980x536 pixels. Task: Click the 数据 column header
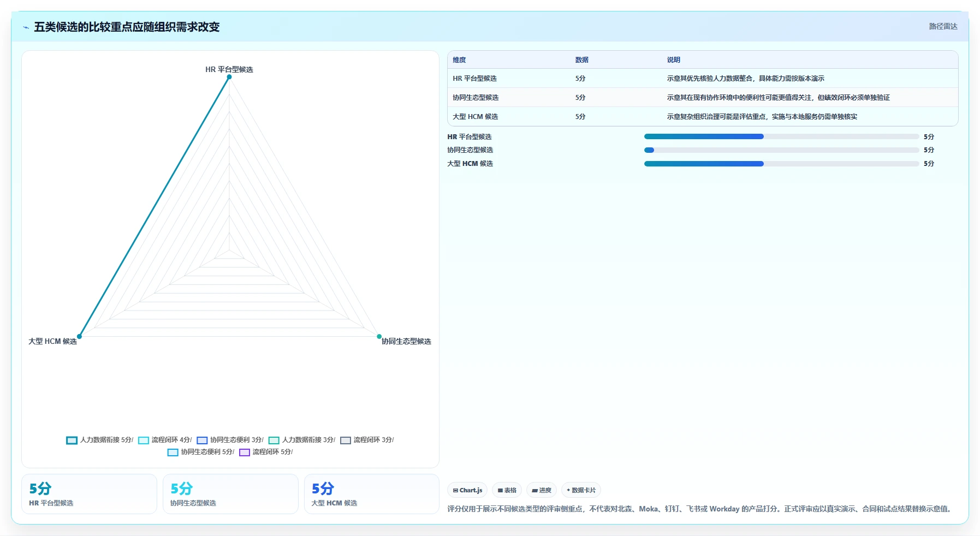click(x=581, y=60)
